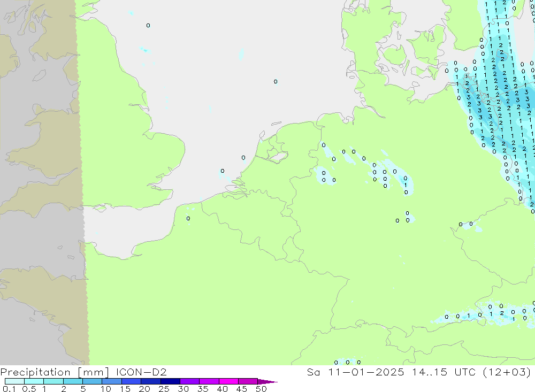Click the '40' legend scale label
The height and width of the screenshot is (392, 535).
point(222,389)
